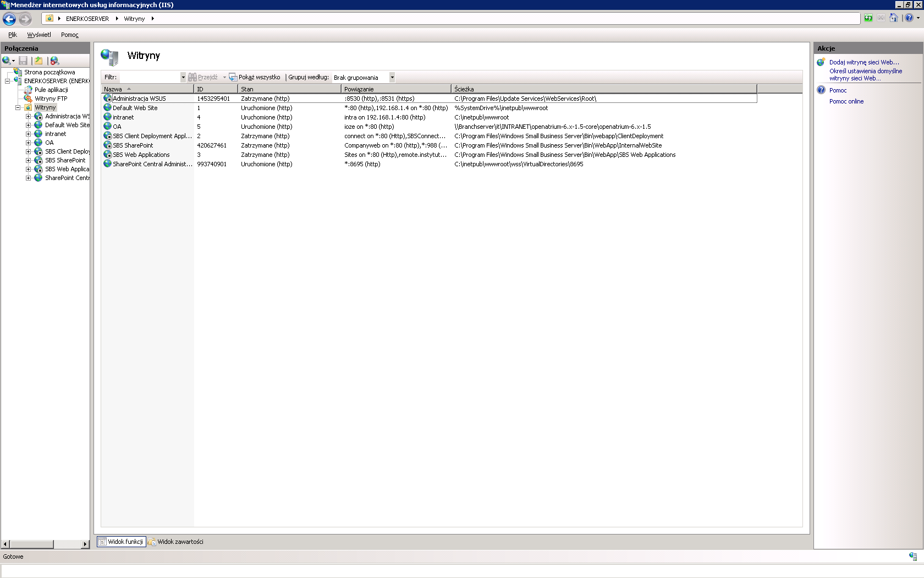This screenshot has width=924, height=578.
Task: Click the Forward navigation arrow
Action: 25,19
